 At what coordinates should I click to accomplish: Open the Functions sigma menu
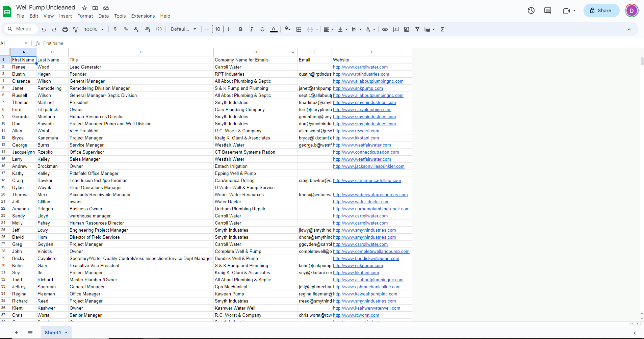[x=442, y=29]
